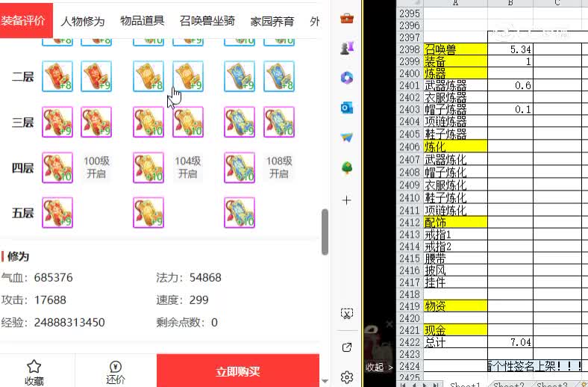Select 总计 cell in Excel
The image size is (588, 387).
pos(456,342)
